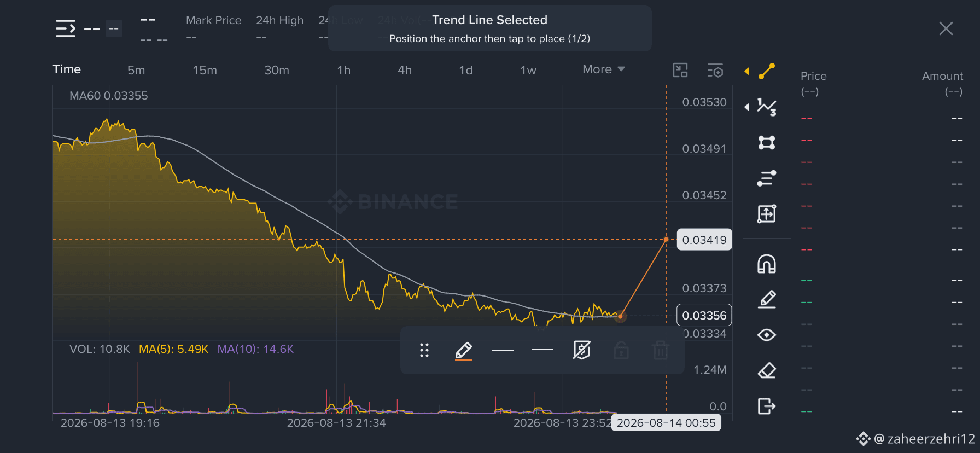Click the VOL: 10.8K label

point(100,349)
